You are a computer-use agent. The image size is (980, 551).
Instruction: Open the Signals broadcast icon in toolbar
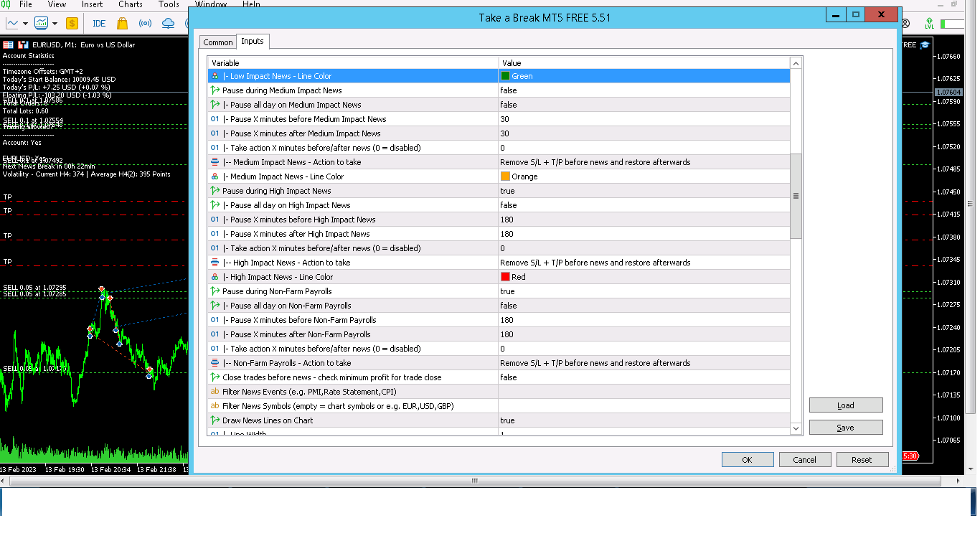pos(145,24)
